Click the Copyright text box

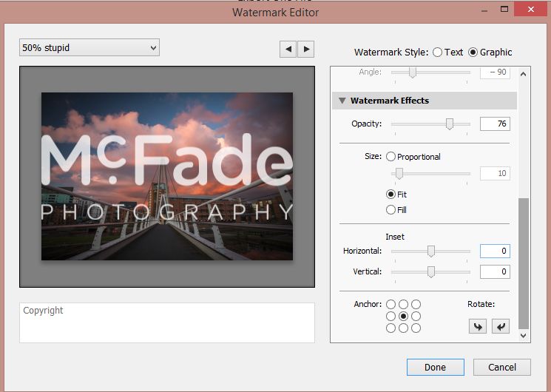pos(166,322)
